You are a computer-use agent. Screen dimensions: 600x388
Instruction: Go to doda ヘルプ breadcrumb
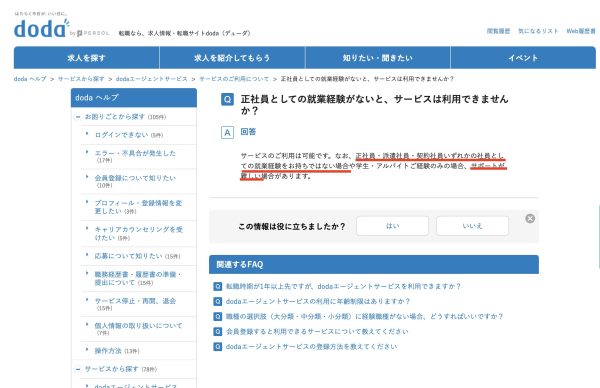[x=30, y=79]
